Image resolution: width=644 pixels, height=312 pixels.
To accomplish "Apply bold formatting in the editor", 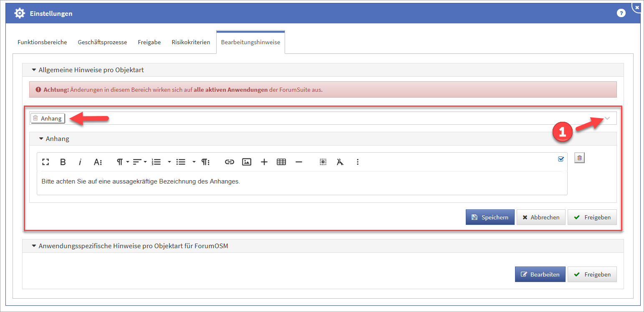I will 63,162.
